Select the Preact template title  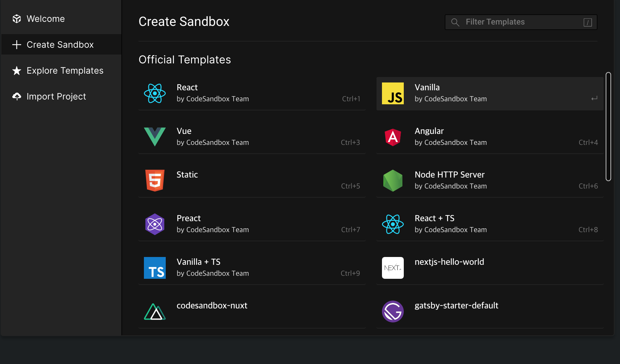pos(189,218)
